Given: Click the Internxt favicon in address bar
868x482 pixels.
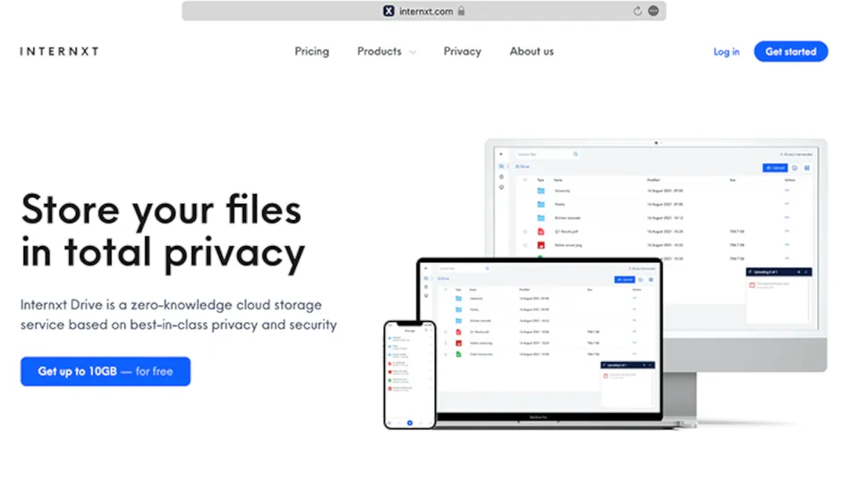Looking at the screenshot, I should point(388,11).
